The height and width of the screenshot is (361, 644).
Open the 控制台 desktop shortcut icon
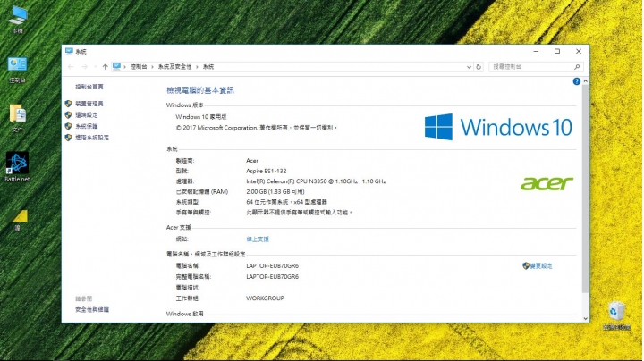[17, 70]
